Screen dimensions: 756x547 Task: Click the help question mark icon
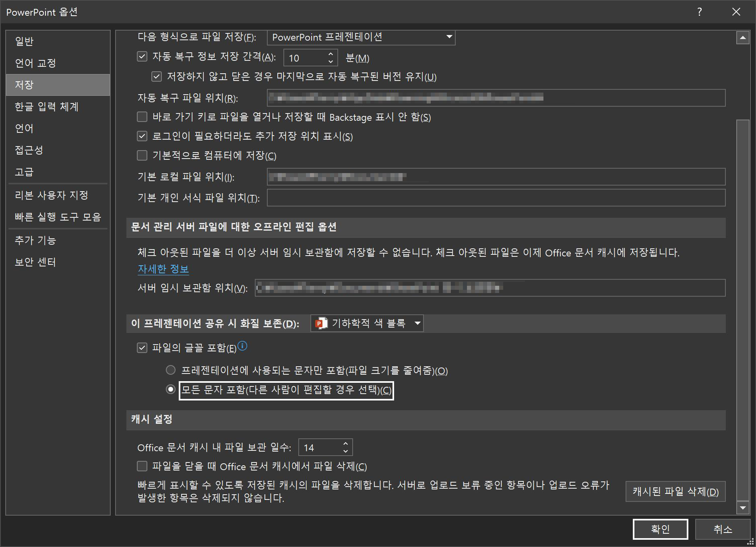[700, 12]
